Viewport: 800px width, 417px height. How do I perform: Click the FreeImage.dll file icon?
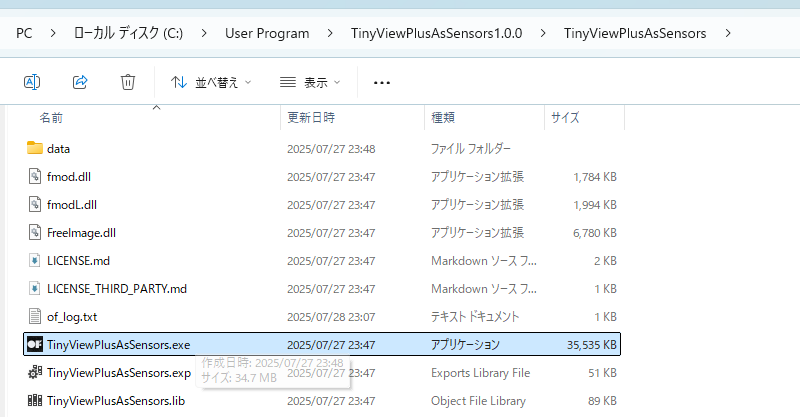[34, 233]
